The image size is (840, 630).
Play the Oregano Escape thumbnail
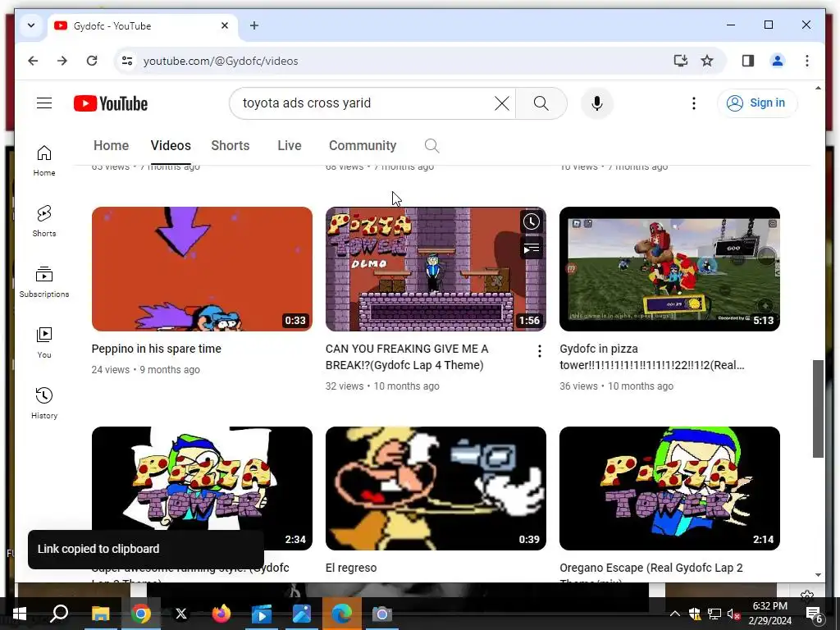click(669, 488)
